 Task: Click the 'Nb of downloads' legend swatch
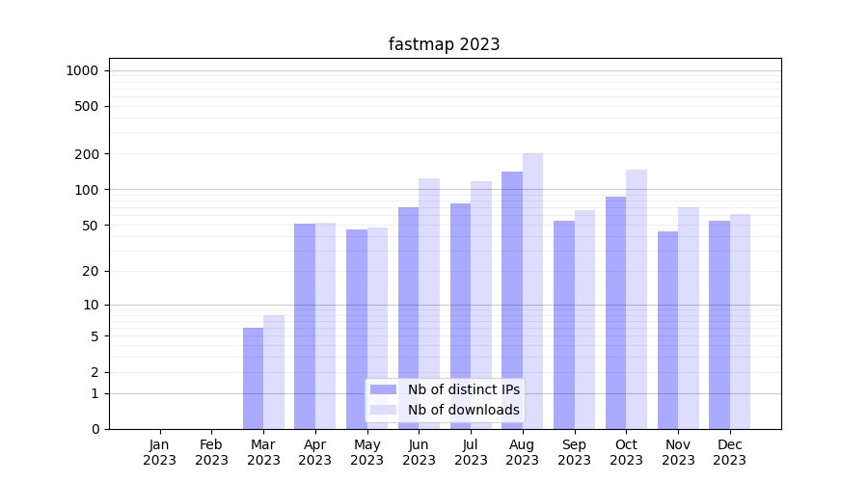(383, 410)
